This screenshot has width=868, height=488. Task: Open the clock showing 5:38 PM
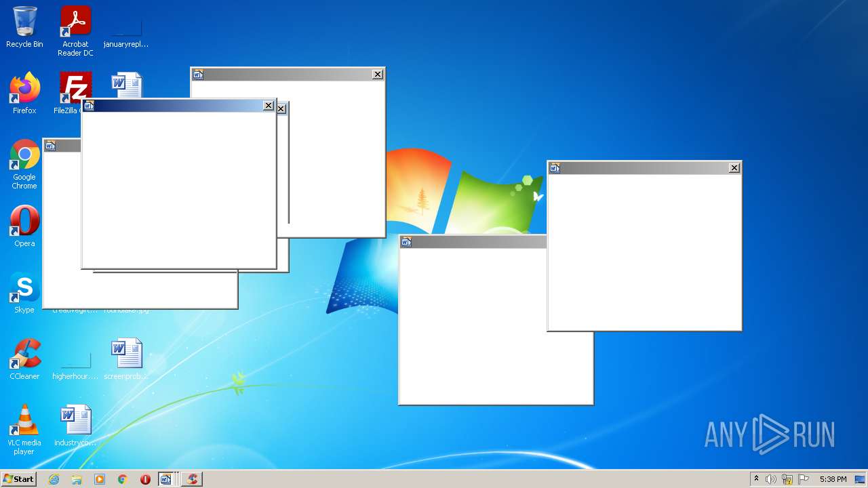pyautogui.click(x=833, y=479)
